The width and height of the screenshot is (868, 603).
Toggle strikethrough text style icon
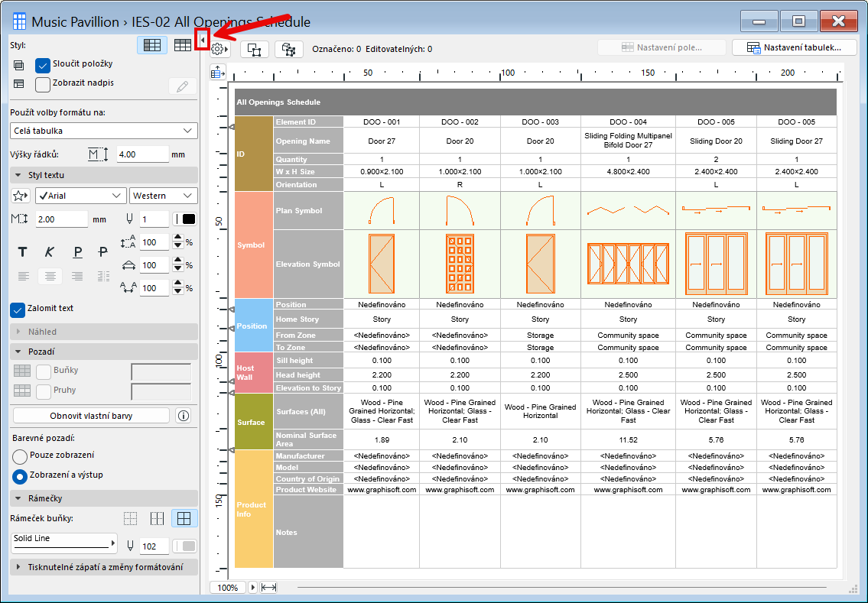(x=103, y=252)
